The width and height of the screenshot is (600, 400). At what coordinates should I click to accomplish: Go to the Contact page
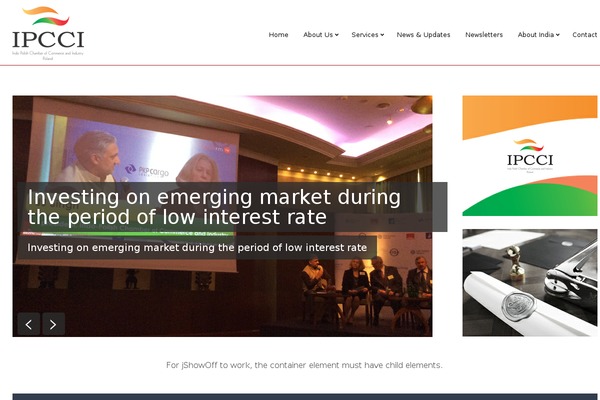click(x=585, y=34)
